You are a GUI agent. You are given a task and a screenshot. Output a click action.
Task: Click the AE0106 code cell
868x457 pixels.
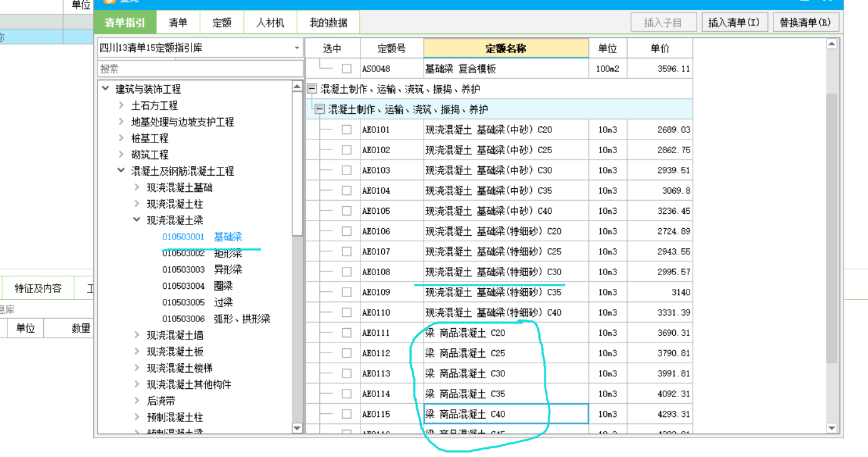point(392,231)
